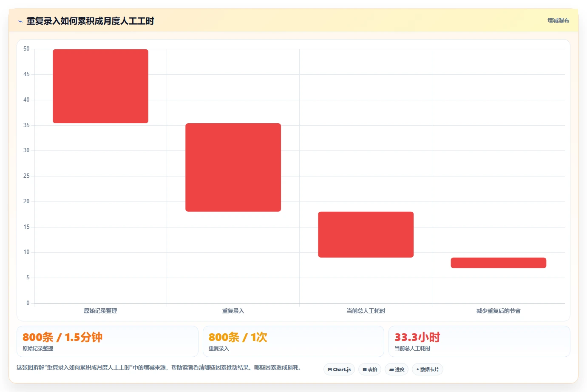Click the red bar for 重复录入
This screenshot has height=392, width=587.
pos(233,168)
